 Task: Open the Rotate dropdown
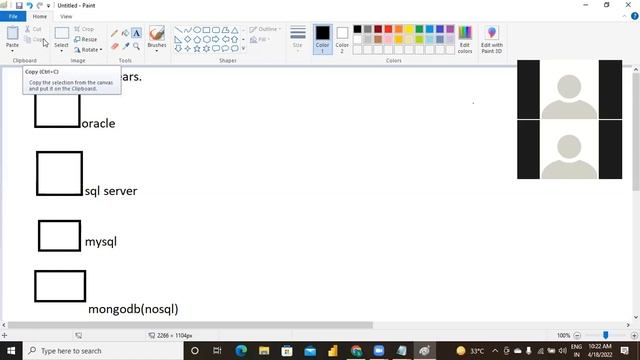pos(88,49)
